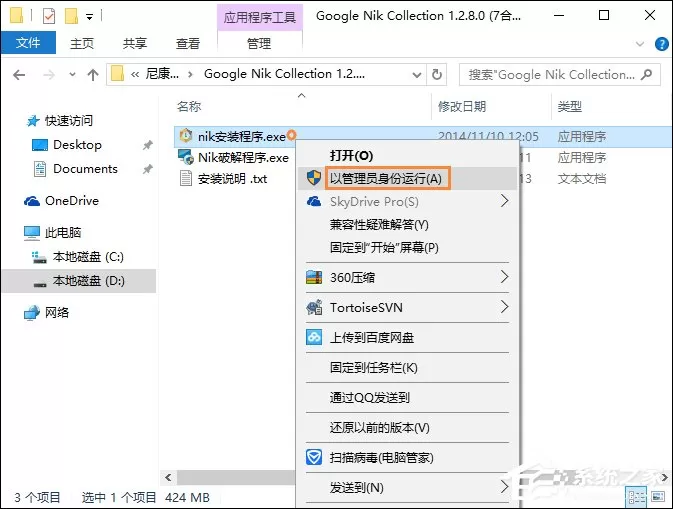This screenshot has height=509, width=673.
Task: Click the horizontal scrollbar left arrow
Action: coord(168,477)
